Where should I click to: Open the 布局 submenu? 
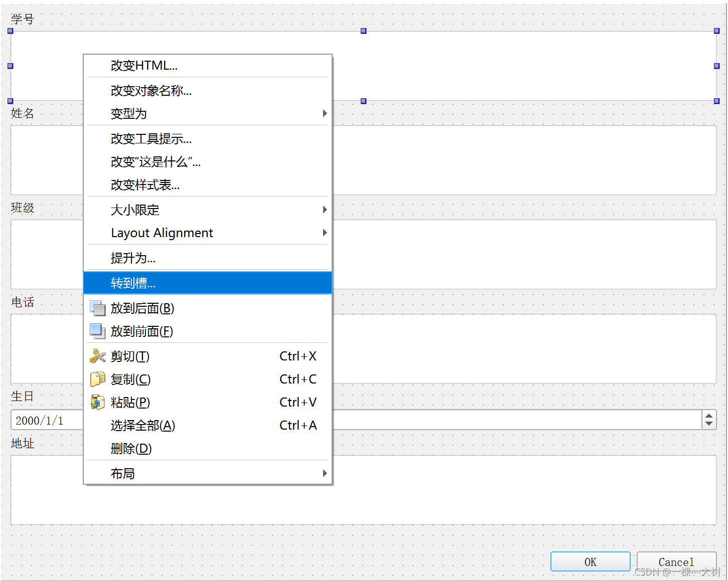click(x=208, y=474)
